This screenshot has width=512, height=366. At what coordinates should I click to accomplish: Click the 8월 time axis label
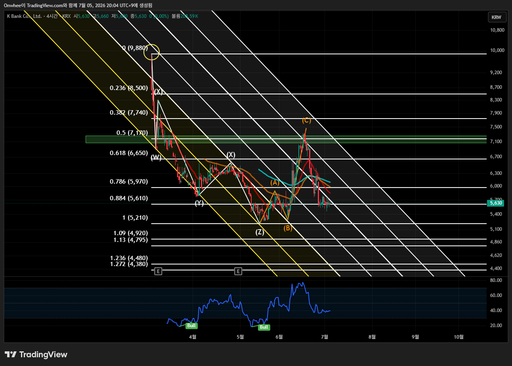coord(372,337)
